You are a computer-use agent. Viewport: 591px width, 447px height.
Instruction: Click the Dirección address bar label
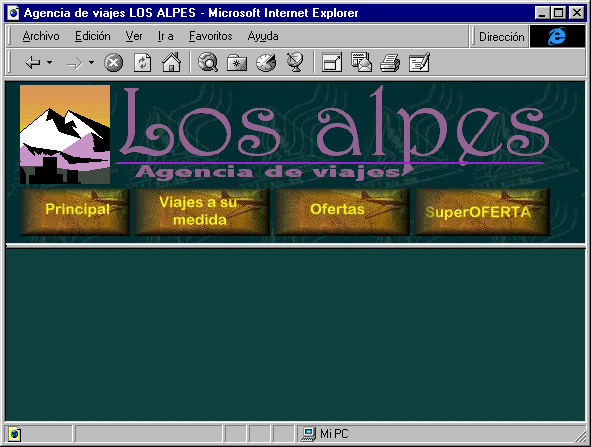(x=502, y=37)
